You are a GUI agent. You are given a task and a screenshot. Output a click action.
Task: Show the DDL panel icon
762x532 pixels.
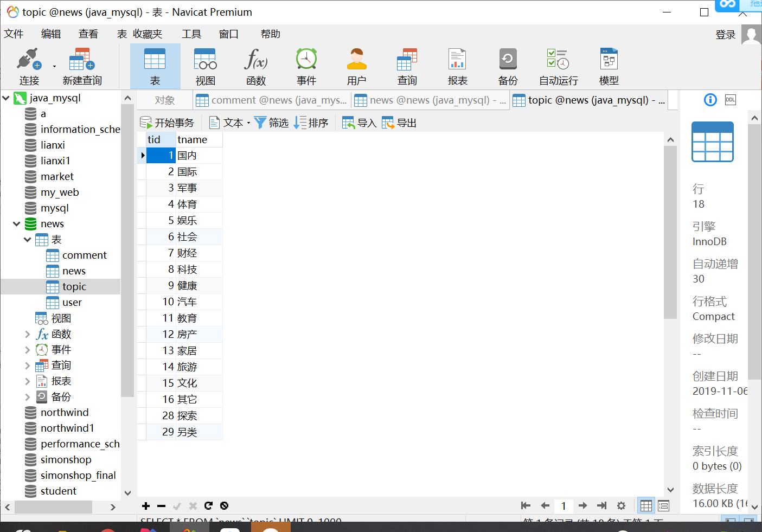click(x=731, y=100)
